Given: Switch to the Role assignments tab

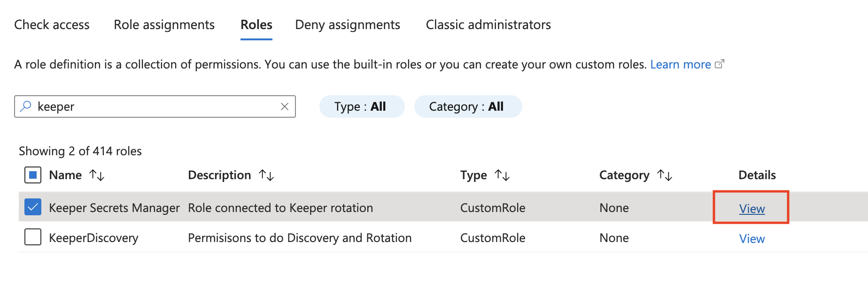Looking at the screenshot, I should (164, 24).
